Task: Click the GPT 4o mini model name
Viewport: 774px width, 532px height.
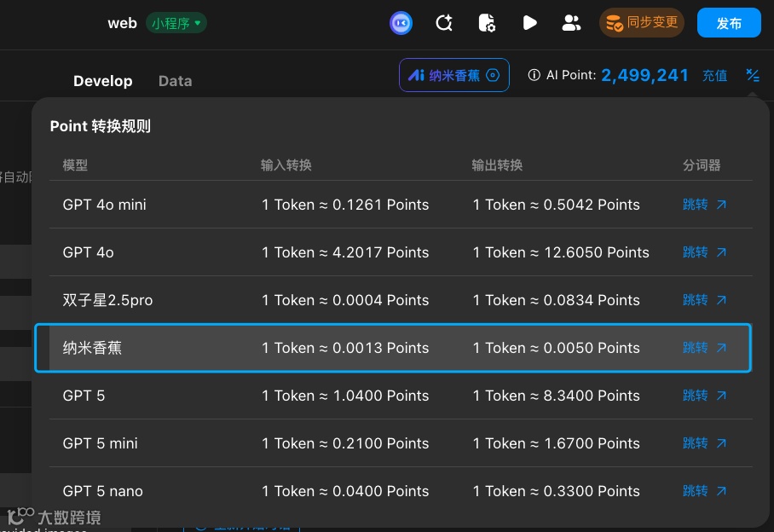Action: tap(104, 205)
